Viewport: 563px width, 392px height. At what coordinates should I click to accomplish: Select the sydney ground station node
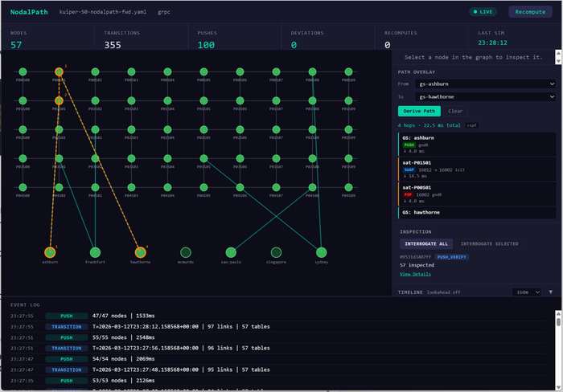[x=322, y=252]
